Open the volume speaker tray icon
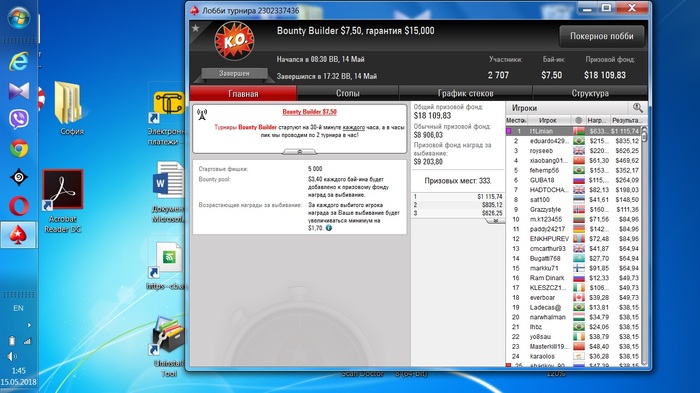 (12, 356)
